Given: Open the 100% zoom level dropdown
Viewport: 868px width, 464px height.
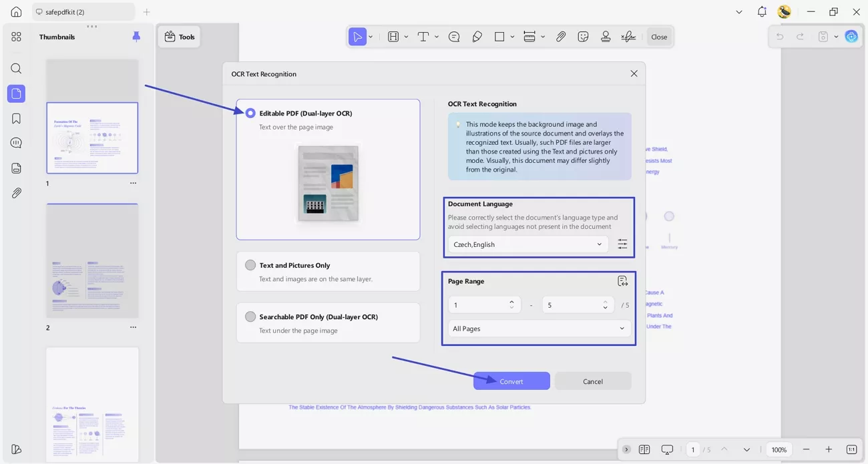Looking at the screenshot, I should click(779, 450).
